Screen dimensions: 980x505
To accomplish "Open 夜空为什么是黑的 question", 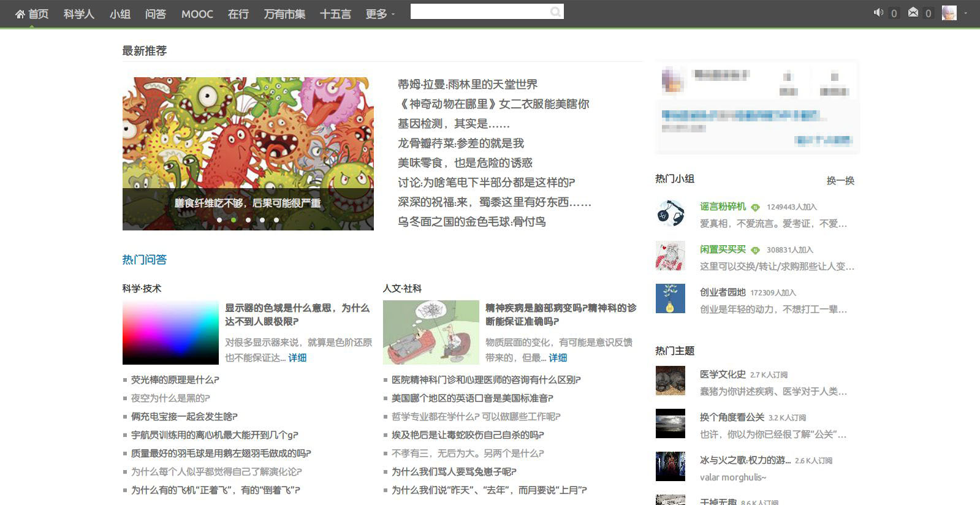I will [170, 398].
